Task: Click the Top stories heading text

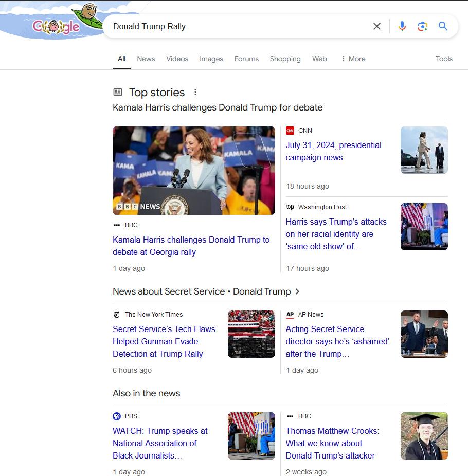Action: point(157,93)
